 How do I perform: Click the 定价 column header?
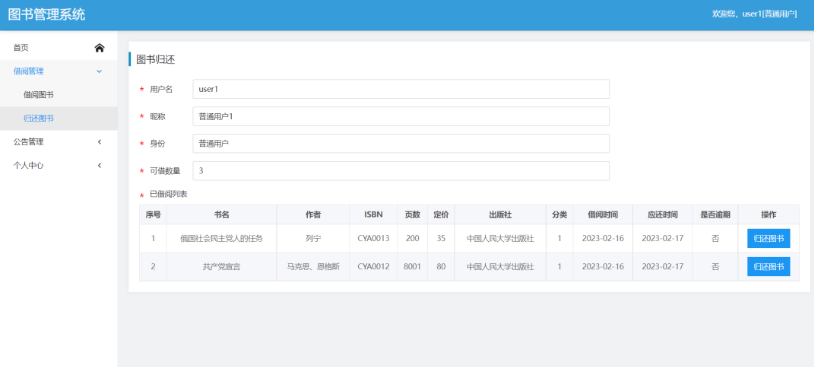coord(441,214)
